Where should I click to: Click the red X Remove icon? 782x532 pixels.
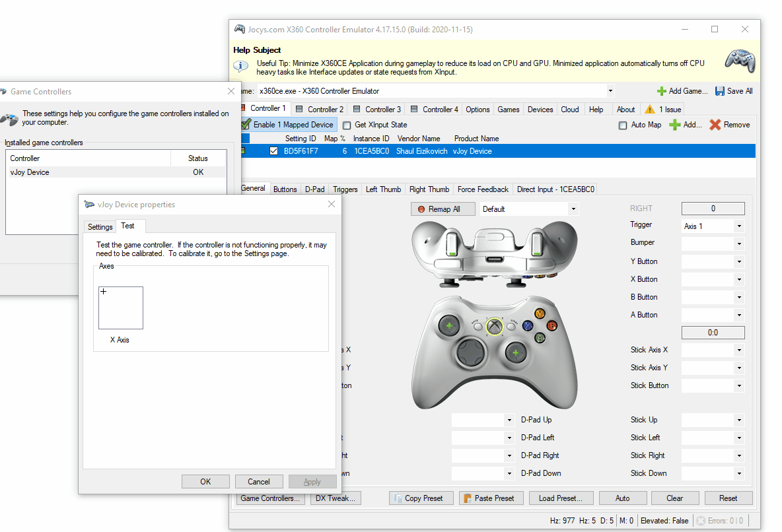715,125
